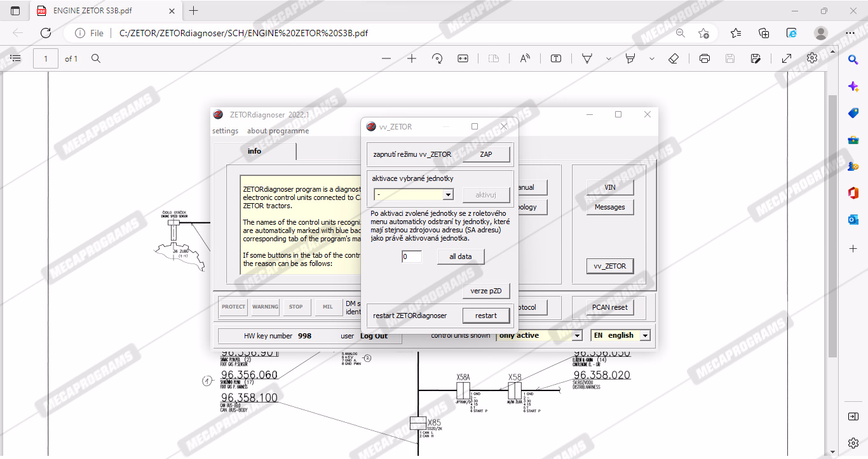Open Edge sidebar search
Image resolution: width=868 pixels, height=459 pixels.
(x=853, y=59)
